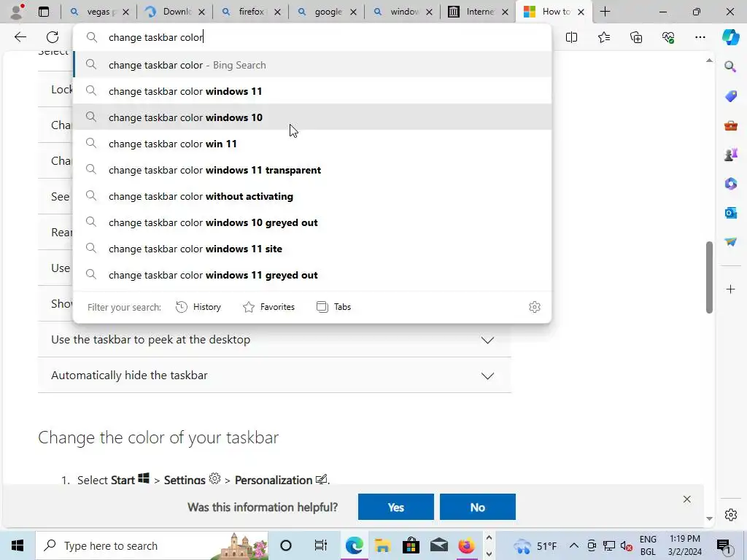The width and height of the screenshot is (747, 560).
Task: Click Yes on helpful feedback
Action: tap(396, 507)
